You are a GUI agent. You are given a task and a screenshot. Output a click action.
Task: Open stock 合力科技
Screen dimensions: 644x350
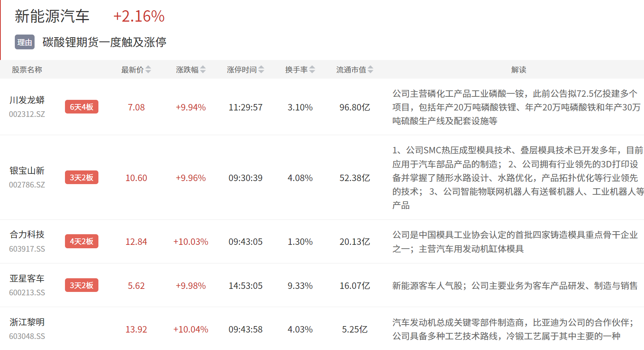pyautogui.click(x=27, y=235)
